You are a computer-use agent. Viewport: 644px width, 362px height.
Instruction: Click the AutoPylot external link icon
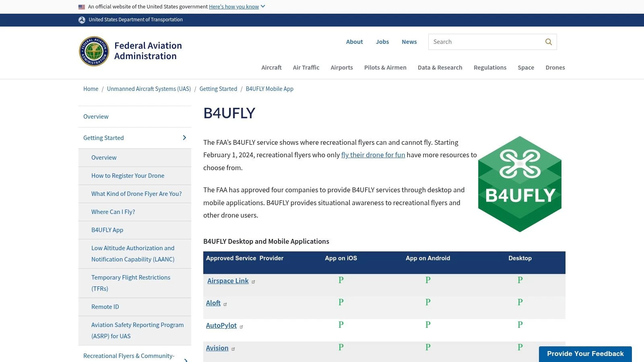pyautogui.click(x=241, y=327)
